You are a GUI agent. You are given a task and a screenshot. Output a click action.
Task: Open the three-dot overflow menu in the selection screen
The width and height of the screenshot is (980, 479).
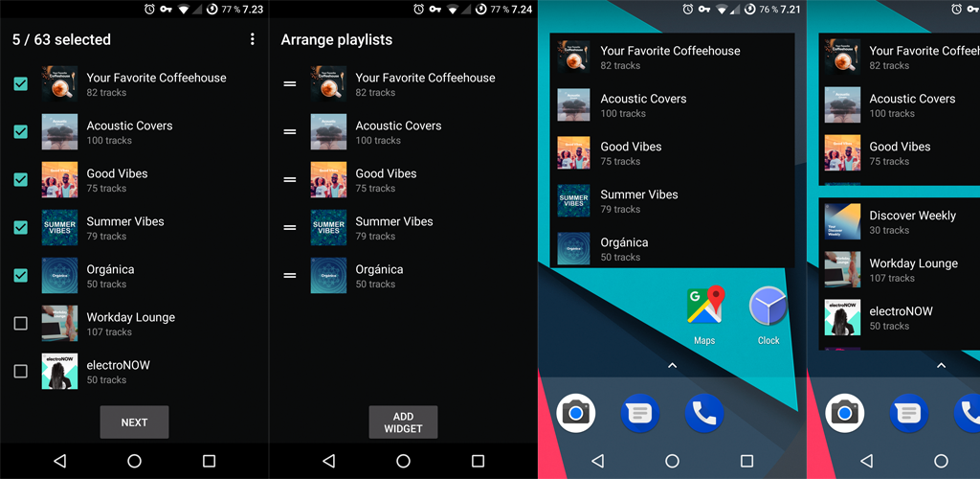[x=253, y=39]
